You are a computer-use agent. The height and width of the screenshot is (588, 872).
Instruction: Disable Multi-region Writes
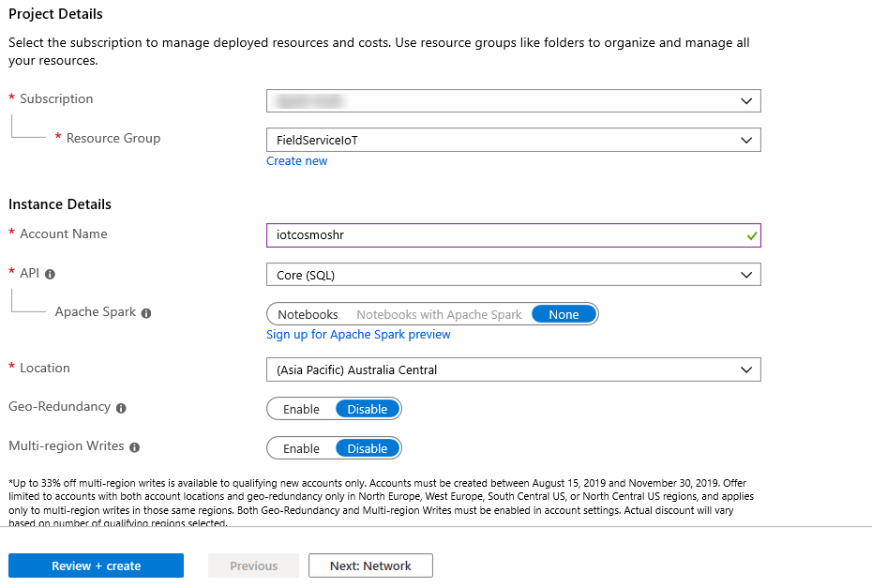coord(367,448)
